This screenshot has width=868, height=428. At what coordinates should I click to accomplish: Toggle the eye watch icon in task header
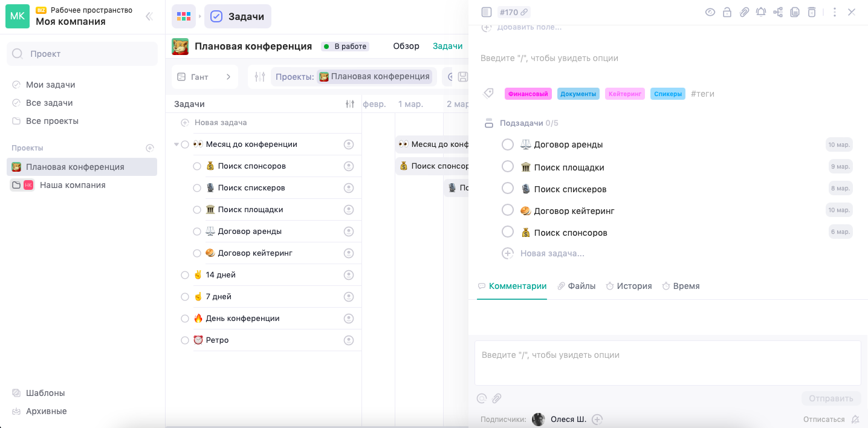point(710,12)
